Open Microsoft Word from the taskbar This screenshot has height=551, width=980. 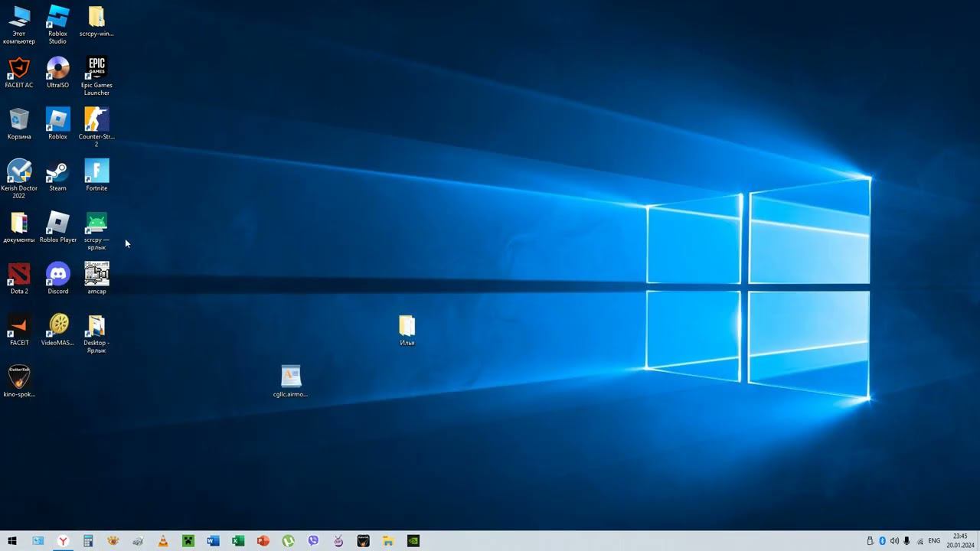(213, 541)
